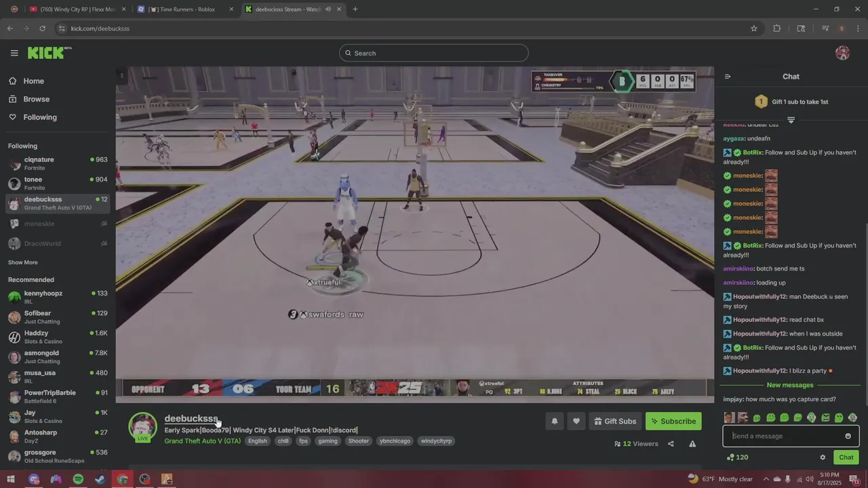Click the heart follow icon under the stream
868x488 pixels.
coord(576,421)
